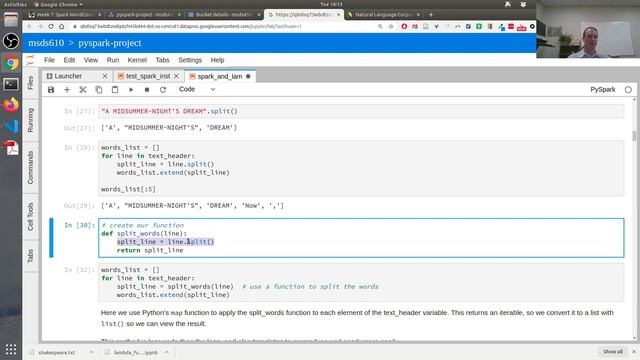
Task: Switch to the pyspark-project browser tab
Action: click(144, 15)
